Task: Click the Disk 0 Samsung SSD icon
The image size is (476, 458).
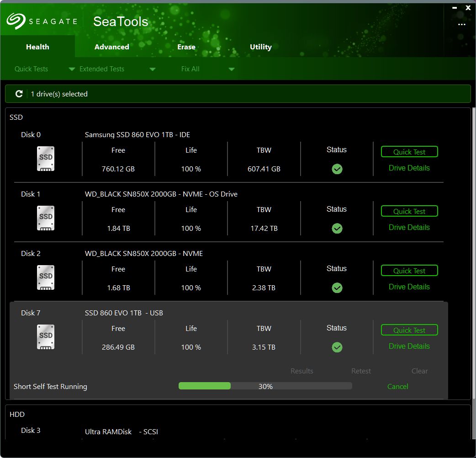Action: 46,159
